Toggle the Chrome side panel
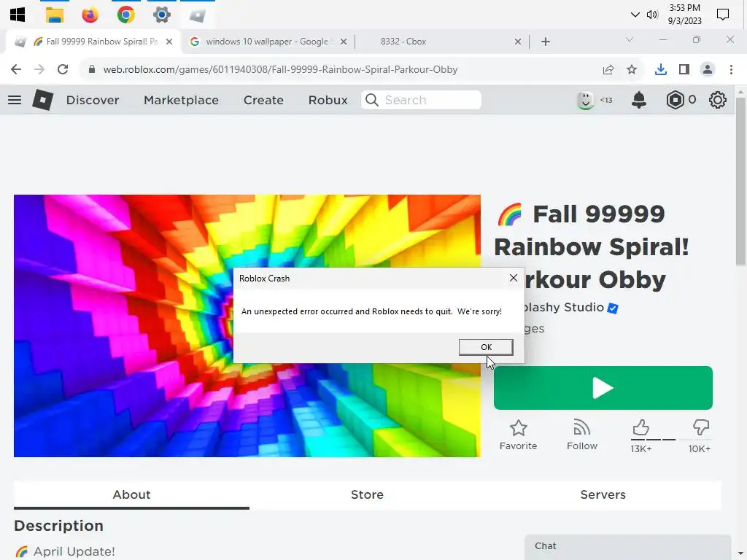The width and height of the screenshot is (747, 560). coord(684,69)
